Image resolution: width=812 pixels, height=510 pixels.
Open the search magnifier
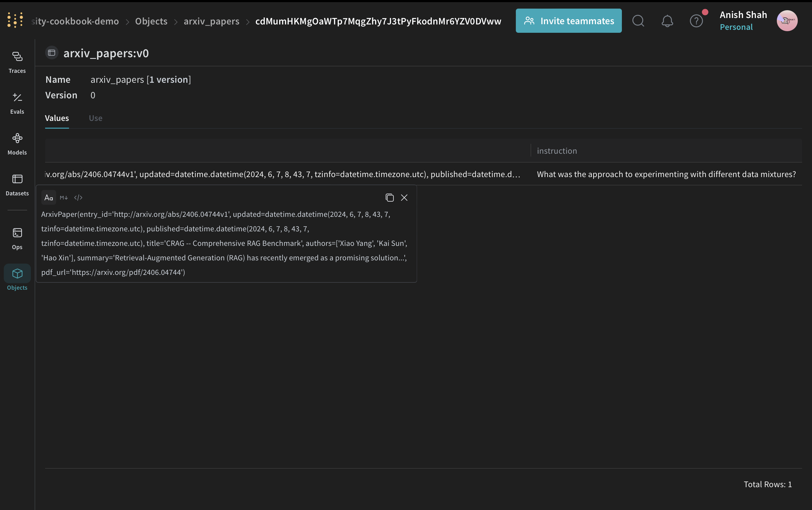[x=638, y=21]
